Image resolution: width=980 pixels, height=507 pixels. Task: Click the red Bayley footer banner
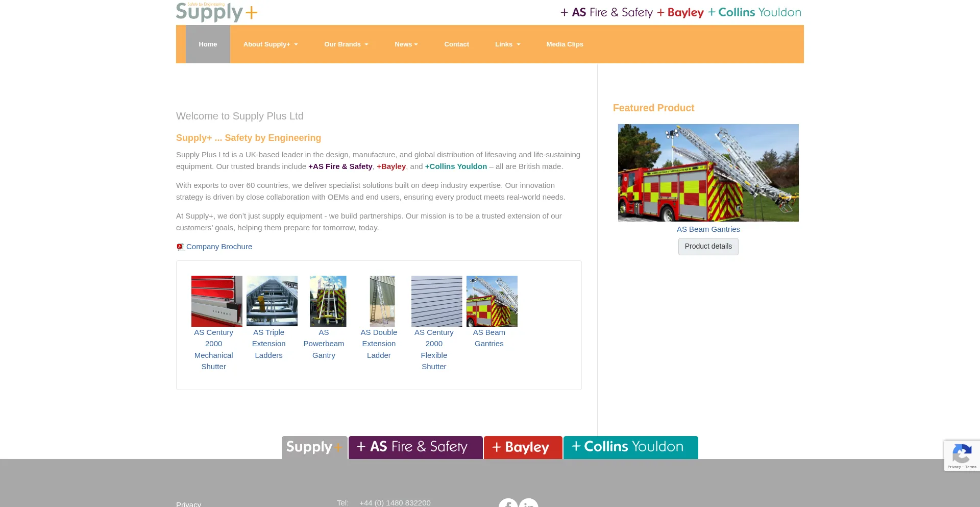click(523, 447)
